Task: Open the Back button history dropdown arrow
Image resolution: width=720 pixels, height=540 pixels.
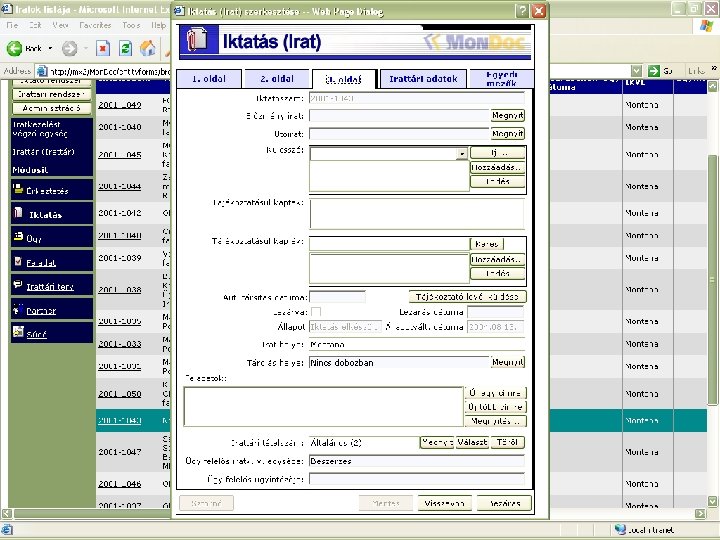Action: [x=50, y=48]
